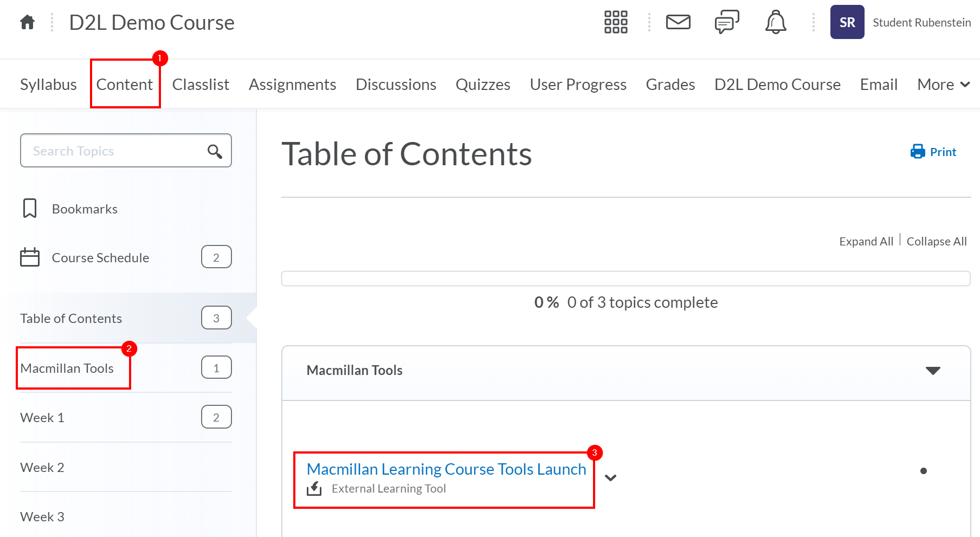Switch to the Quizzes tab
The width and height of the screenshot is (980, 537).
(482, 84)
